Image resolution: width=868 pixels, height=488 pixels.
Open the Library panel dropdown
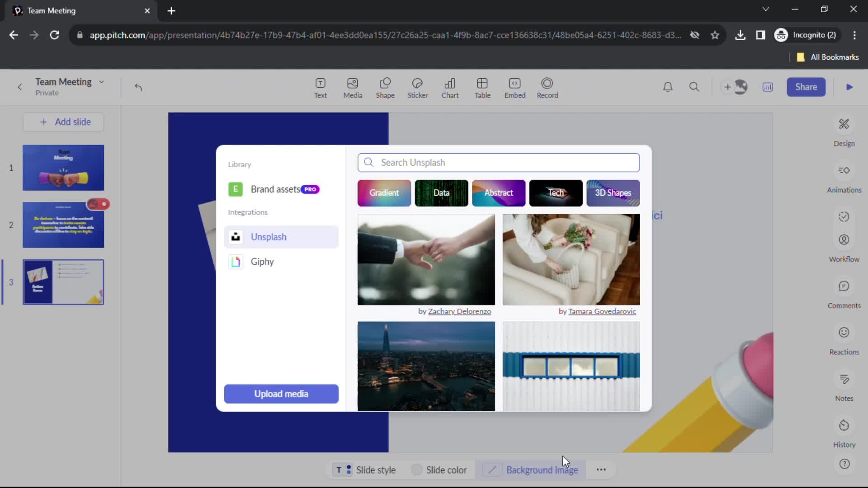pos(239,164)
